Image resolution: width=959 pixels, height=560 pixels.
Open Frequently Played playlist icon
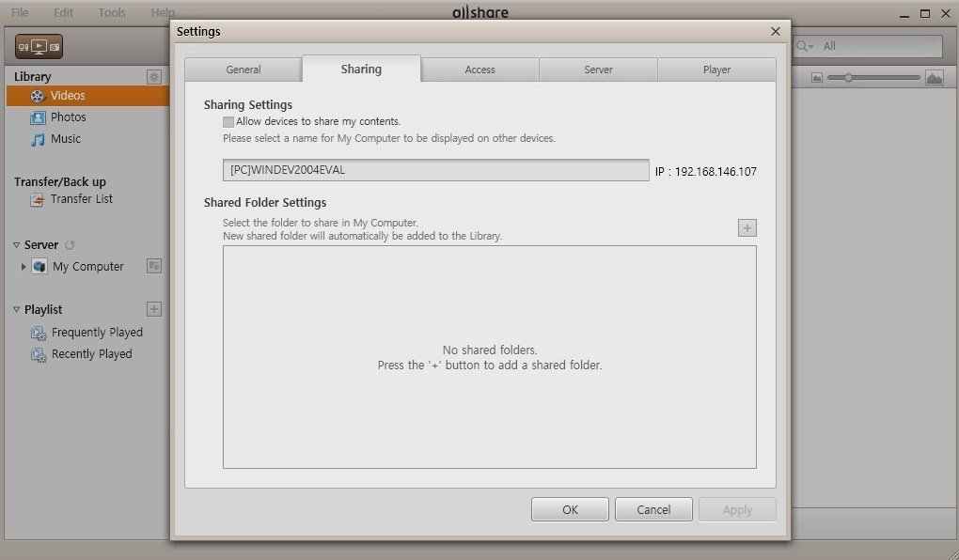[39, 334]
